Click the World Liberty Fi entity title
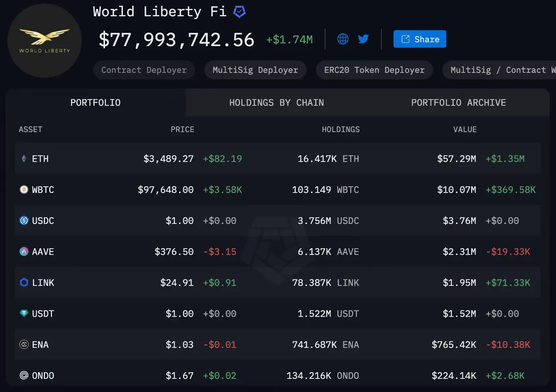Image resolution: width=556 pixels, height=392 pixels. (160, 12)
